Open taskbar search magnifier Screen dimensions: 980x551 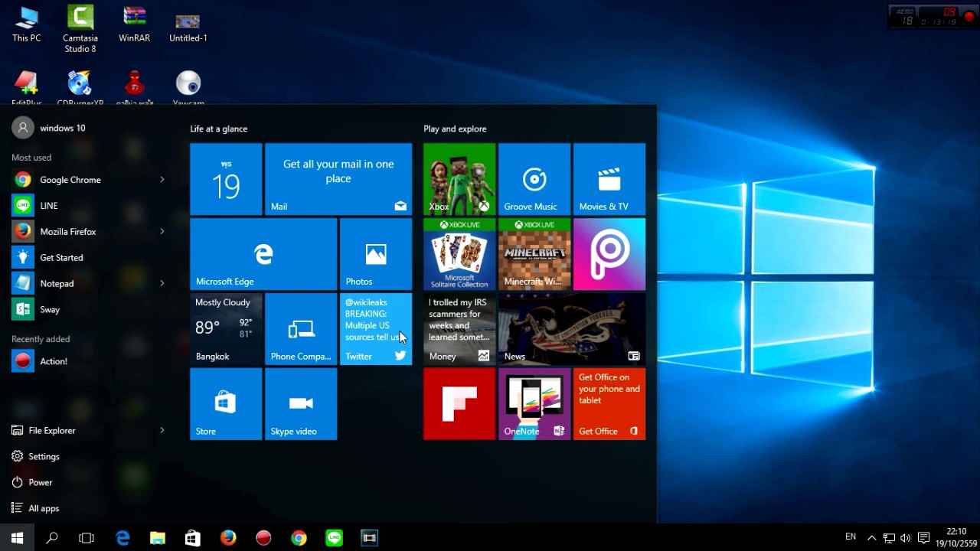tap(52, 538)
